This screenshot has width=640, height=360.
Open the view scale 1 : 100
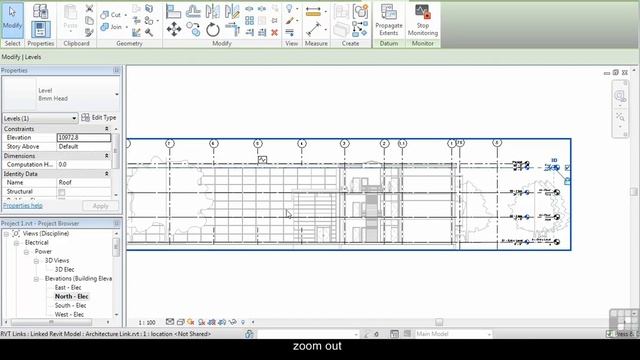(x=147, y=322)
